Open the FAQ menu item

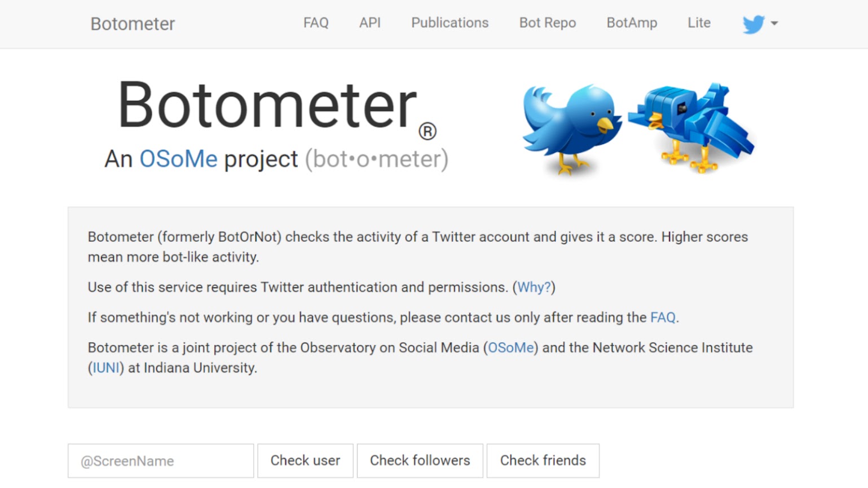click(316, 23)
